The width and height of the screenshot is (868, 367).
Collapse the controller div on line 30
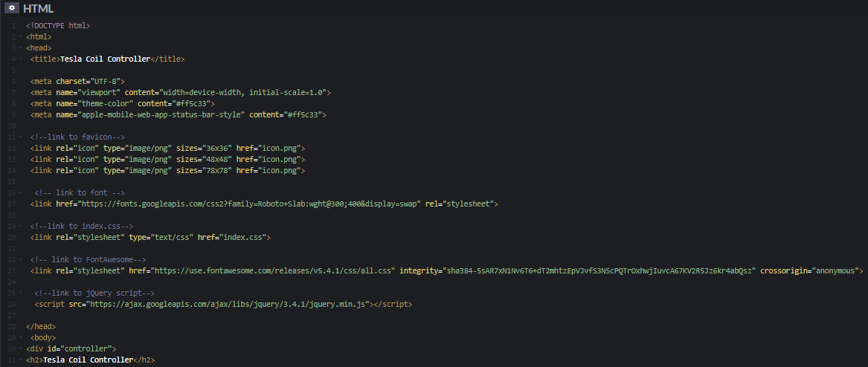(x=20, y=348)
